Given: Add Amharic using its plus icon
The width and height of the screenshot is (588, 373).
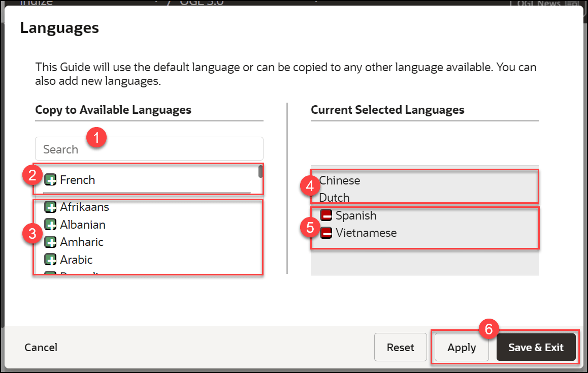Looking at the screenshot, I should (x=50, y=242).
